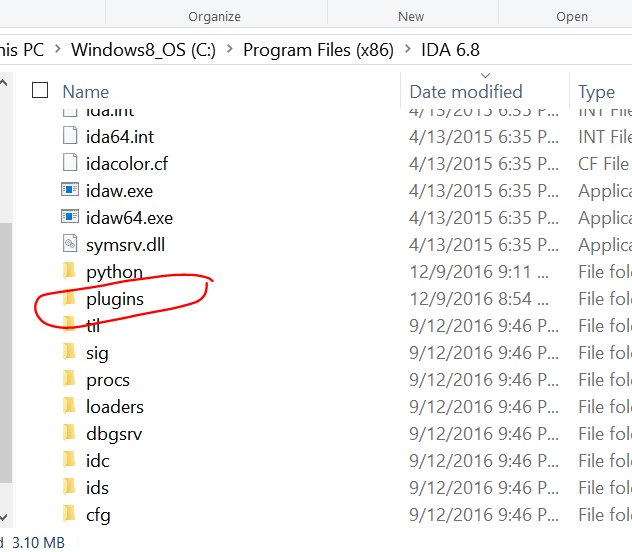The image size is (632, 552).
Task: Click the python folder icon
Action: [x=69, y=271]
